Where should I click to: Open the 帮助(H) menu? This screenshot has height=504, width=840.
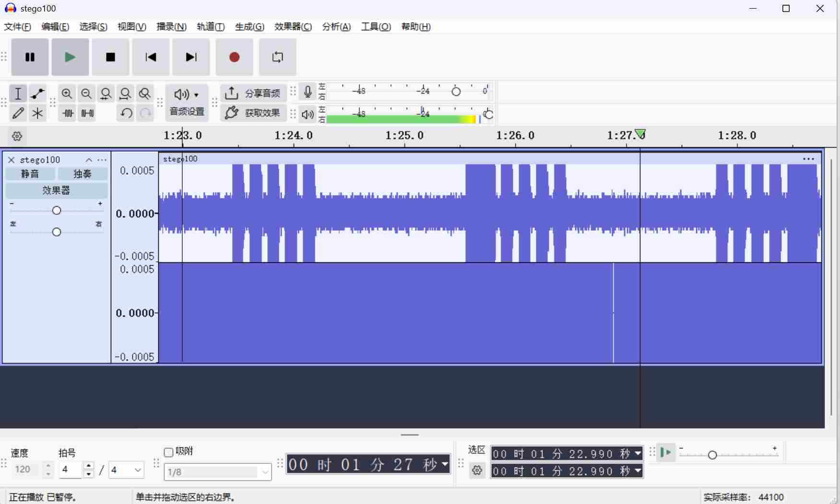click(x=416, y=27)
